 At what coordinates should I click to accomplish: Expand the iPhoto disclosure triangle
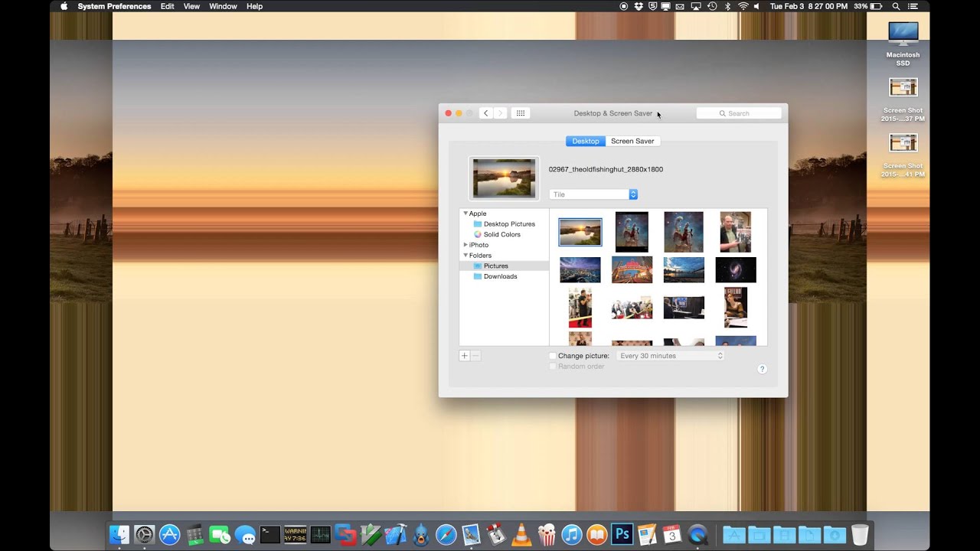(x=465, y=244)
